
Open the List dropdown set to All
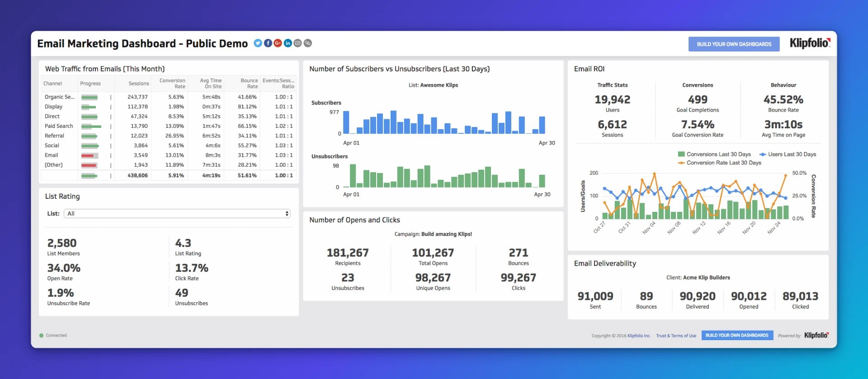[177, 213]
